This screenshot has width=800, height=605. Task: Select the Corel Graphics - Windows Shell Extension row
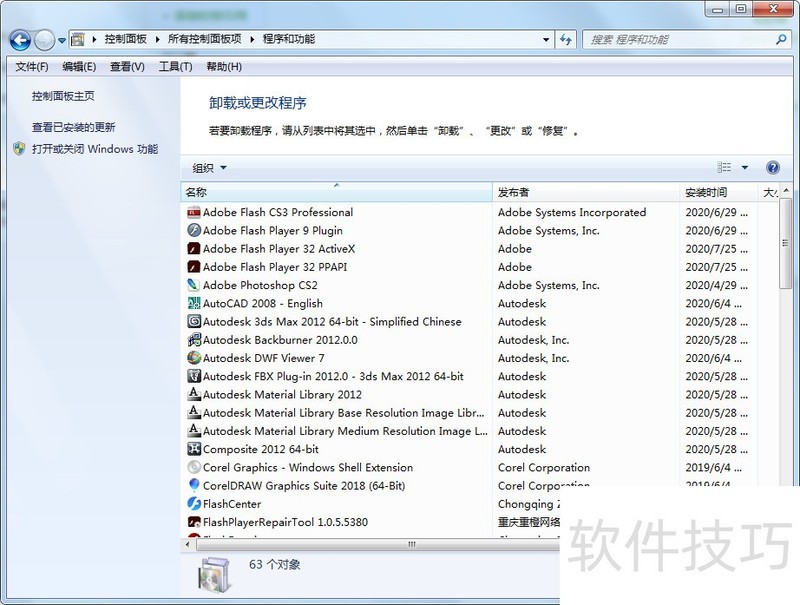pos(480,467)
